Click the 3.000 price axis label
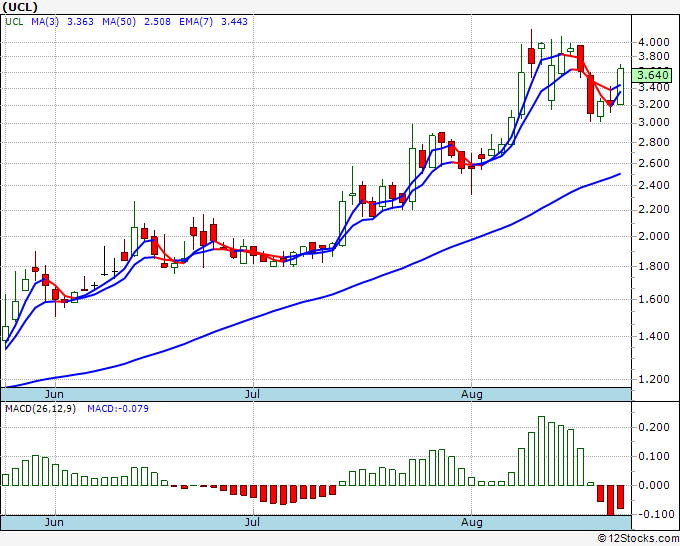This screenshot has height=546, width=680. pyautogui.click(x=654, y=123)
